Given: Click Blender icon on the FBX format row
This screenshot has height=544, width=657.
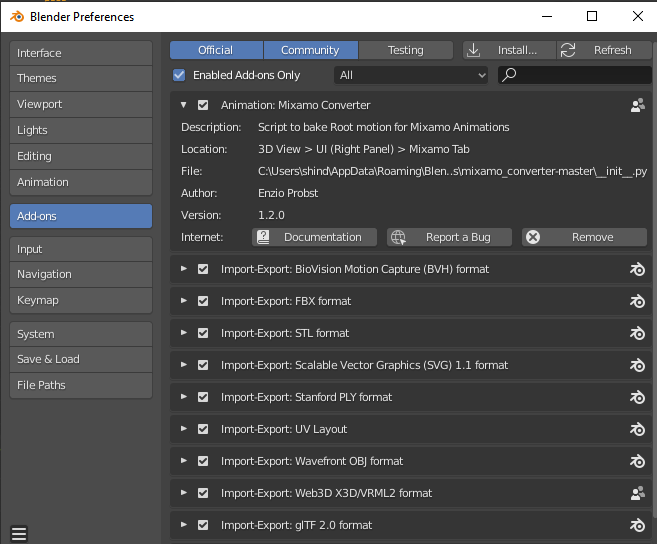Looking at the screenshot, I should click(x=637, y=301).
